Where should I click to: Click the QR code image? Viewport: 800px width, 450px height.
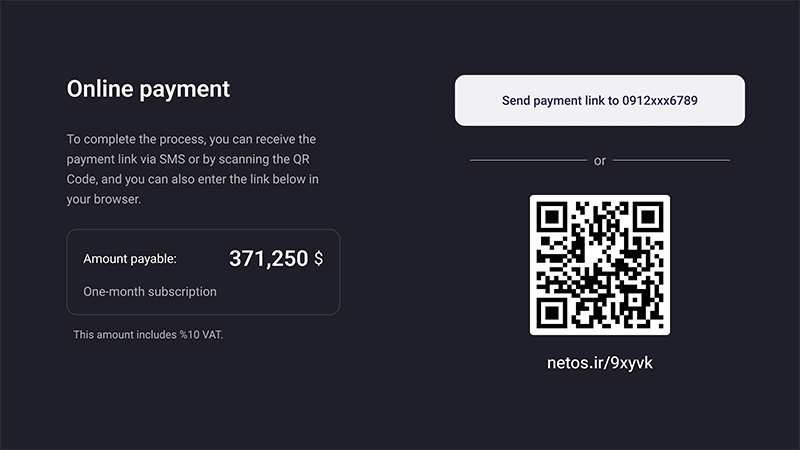[x=599, y=265]
